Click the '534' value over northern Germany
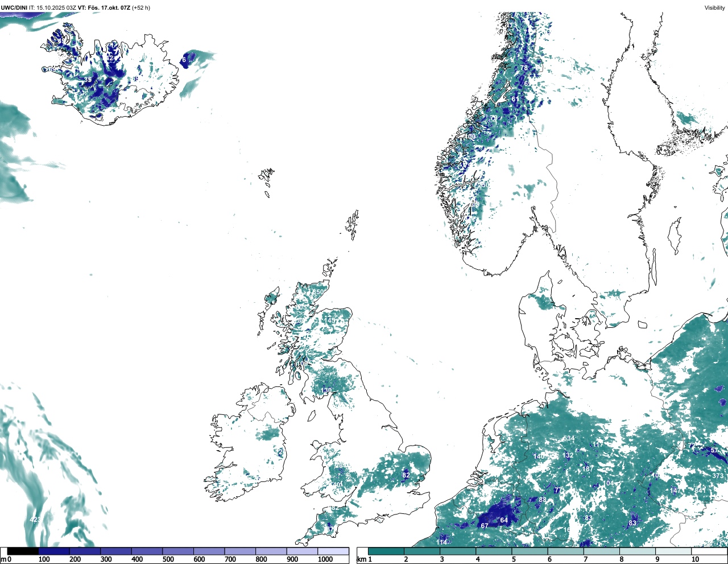This screenshot has width=728, height=564. click(x=569, y=438)
